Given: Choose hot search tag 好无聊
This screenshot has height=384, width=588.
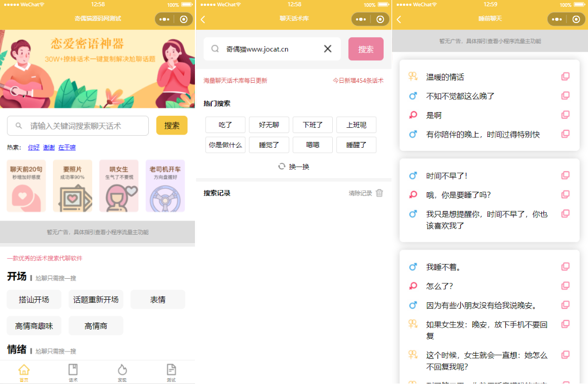Looking at the screenshot, I should (269, 125).
